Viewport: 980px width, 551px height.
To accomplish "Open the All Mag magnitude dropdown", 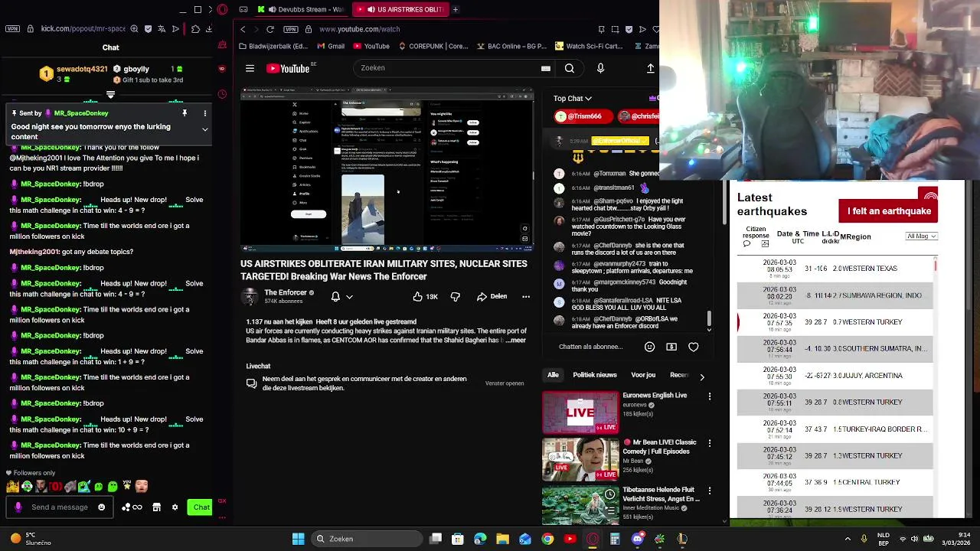I will click(x=921, y=236).
